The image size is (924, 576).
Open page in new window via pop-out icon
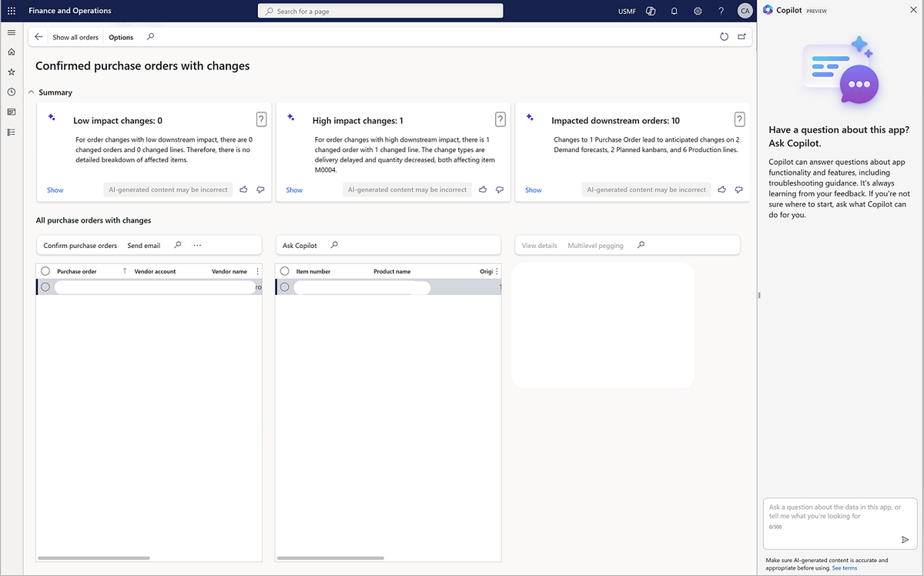(742, 36)
